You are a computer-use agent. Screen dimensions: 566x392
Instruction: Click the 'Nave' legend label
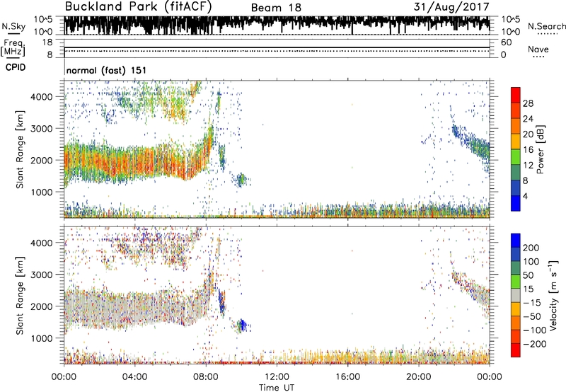(x=538, y=49)
